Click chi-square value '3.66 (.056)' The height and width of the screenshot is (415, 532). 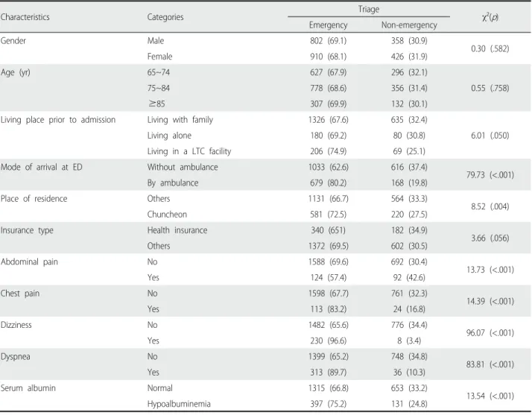pyautogui.click(x=490, y=238)
